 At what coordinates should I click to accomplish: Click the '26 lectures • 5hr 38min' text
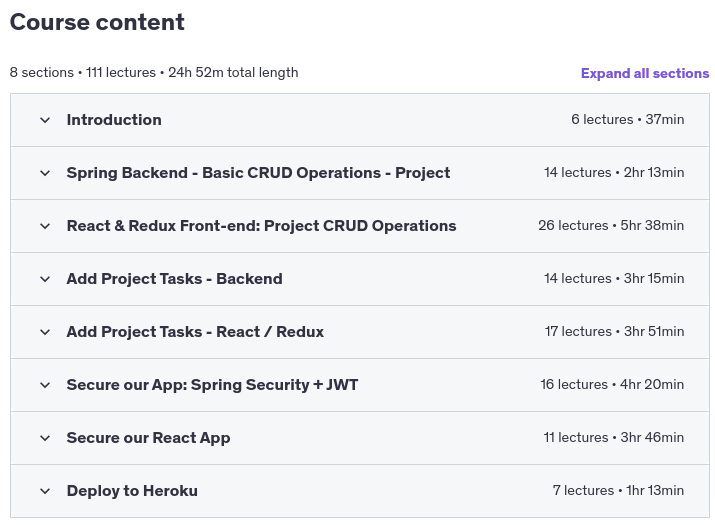611,225
